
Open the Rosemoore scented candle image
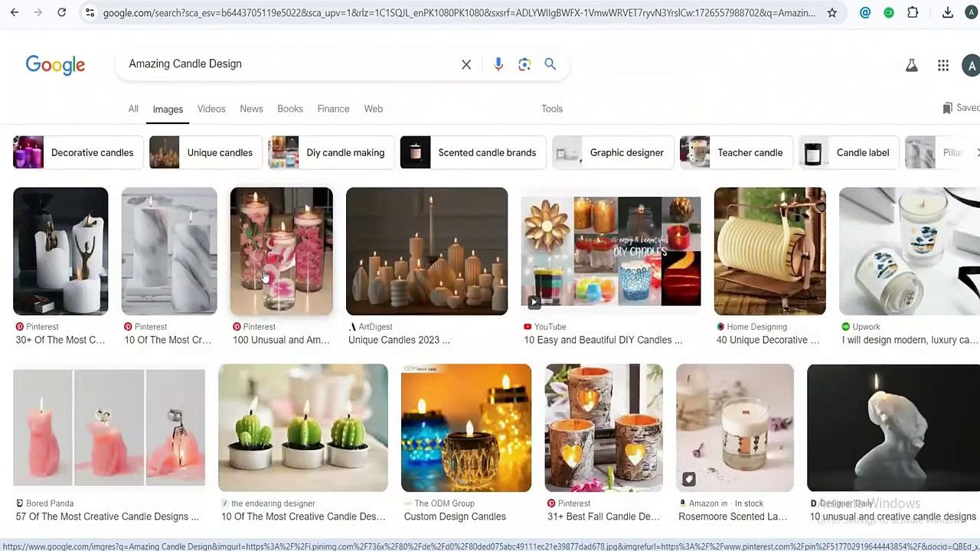(x=735, y=428)
